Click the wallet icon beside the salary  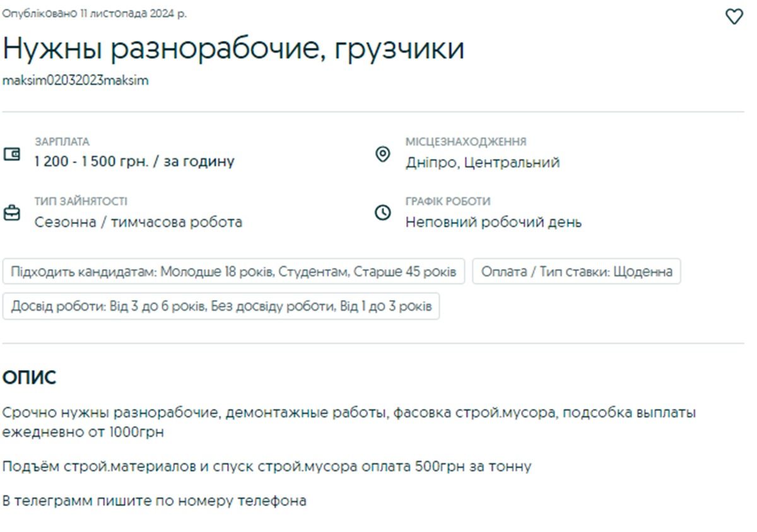pyautogui.click(x=12, y=154)
